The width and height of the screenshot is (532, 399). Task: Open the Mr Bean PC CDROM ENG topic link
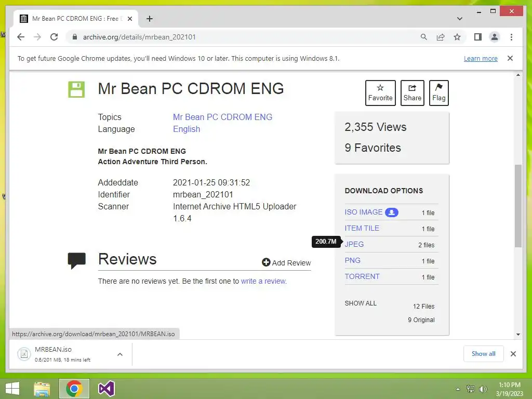point(222,117)
